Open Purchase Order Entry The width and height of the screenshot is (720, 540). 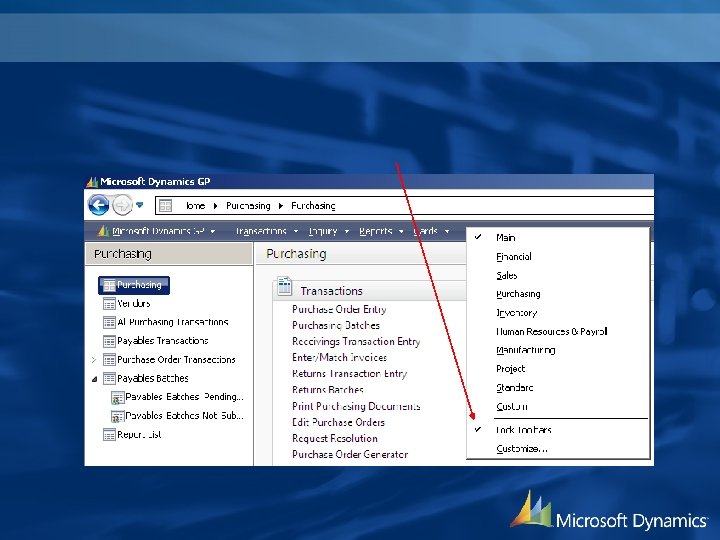(339, 309)
